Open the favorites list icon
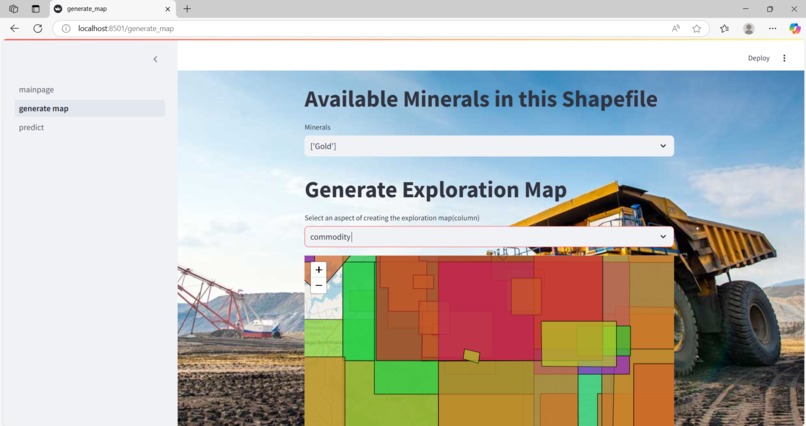Screen dimensions: 806x426 [x=724, y=28]
